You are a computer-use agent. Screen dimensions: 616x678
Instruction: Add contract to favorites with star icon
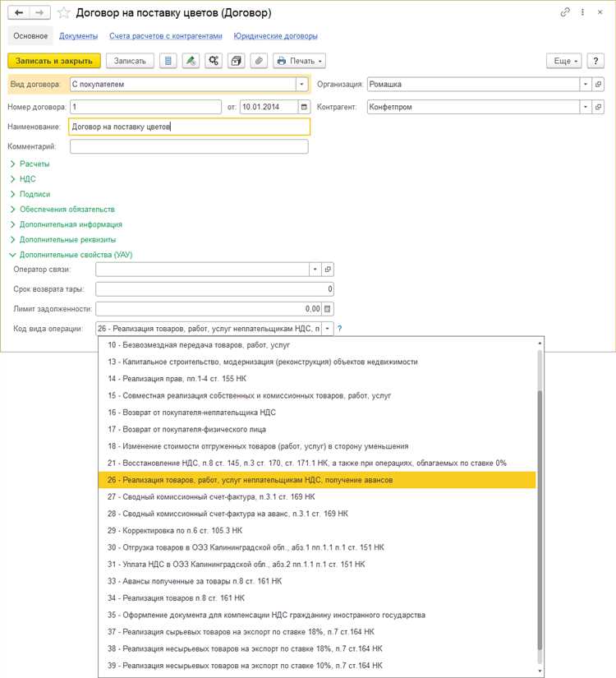tap(63, 13)
